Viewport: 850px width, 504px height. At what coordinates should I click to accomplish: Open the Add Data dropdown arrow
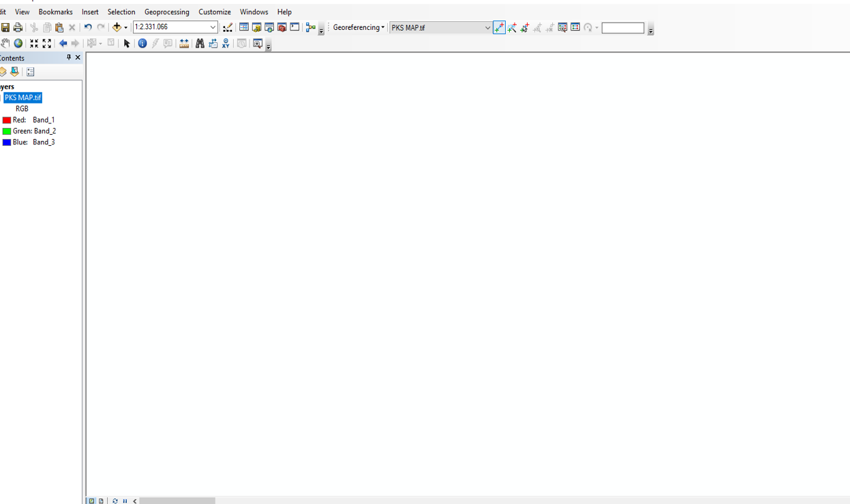pos(126,28)
